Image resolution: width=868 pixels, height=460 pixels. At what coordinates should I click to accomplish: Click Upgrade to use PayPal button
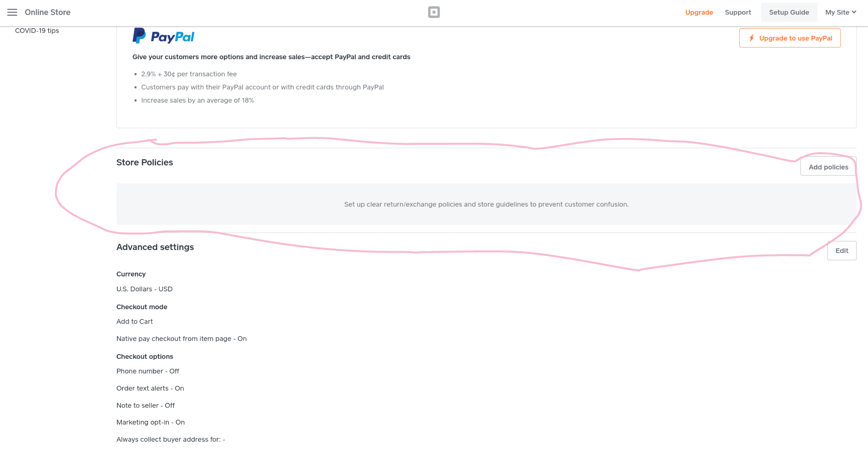coord(790,38)
